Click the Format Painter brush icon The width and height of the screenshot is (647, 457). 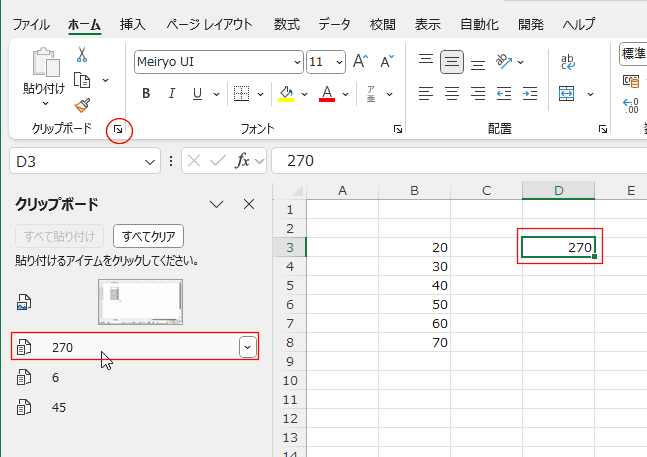coord(82,105)
